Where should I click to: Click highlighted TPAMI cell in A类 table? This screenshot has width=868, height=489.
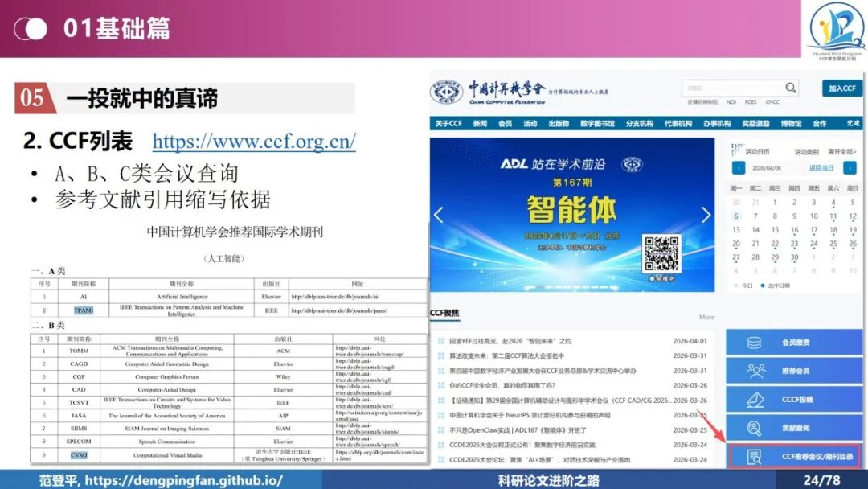tap(84, 310)
